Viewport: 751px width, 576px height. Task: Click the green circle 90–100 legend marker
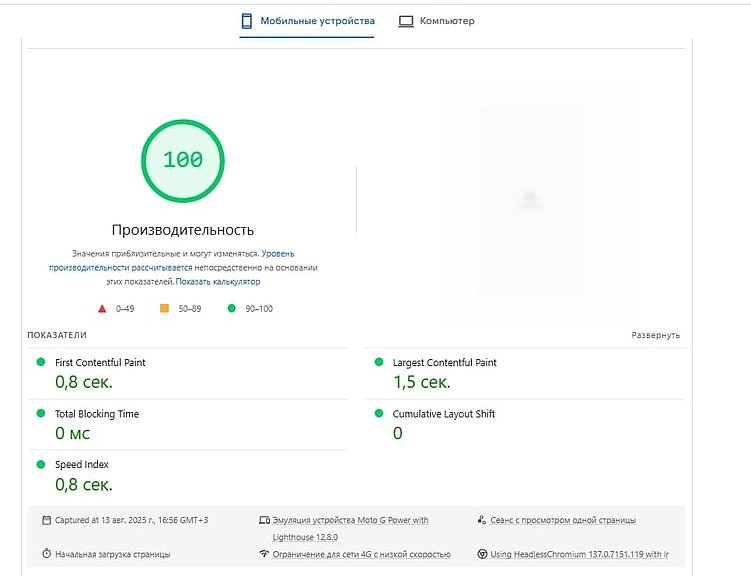[x=231, y=309]
